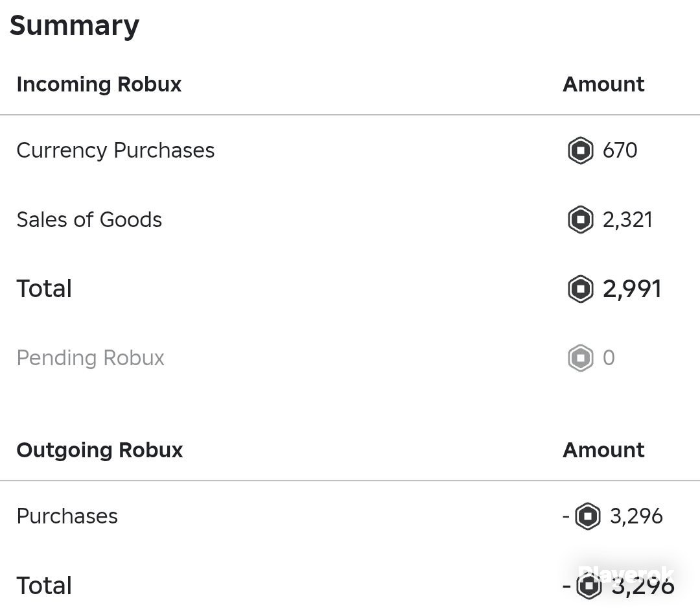Click the greyed Robux icon for Pending Robux
This screenshot has width=700, height=611.
tap(580, 358)
